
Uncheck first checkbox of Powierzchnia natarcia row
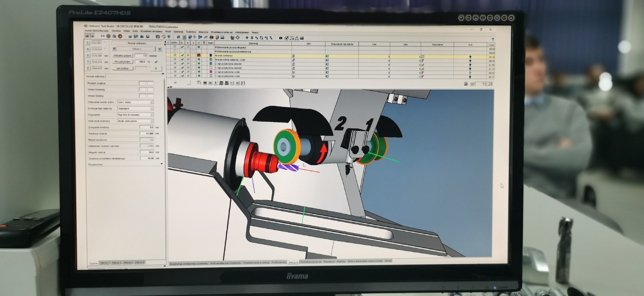click(175, 60)
